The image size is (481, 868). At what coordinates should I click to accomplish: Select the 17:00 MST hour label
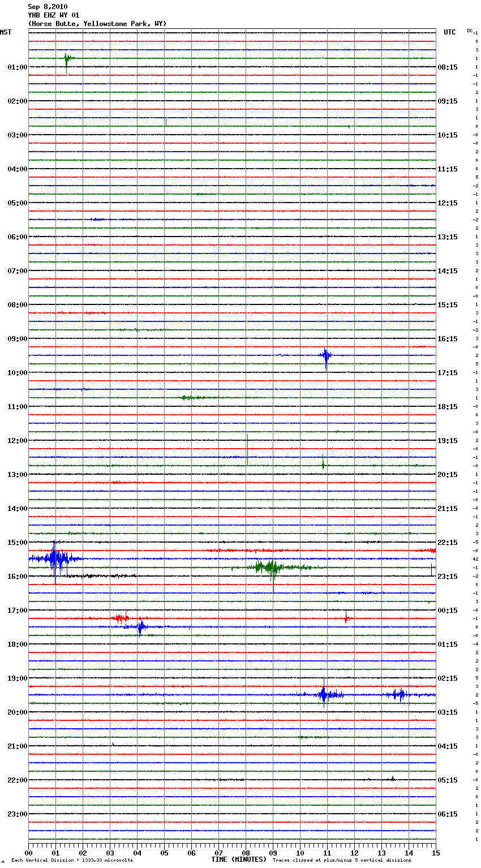pyautogui.click(x=18, y=611)
